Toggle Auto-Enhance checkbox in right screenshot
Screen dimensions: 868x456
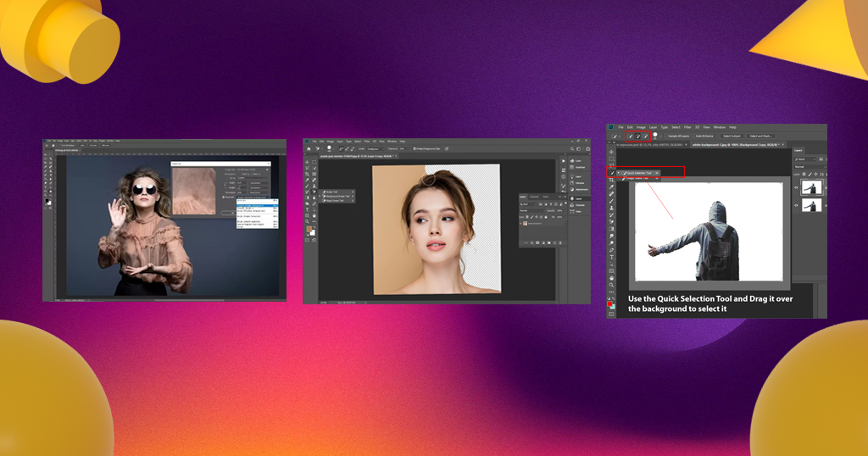click(x=693, y=136)
